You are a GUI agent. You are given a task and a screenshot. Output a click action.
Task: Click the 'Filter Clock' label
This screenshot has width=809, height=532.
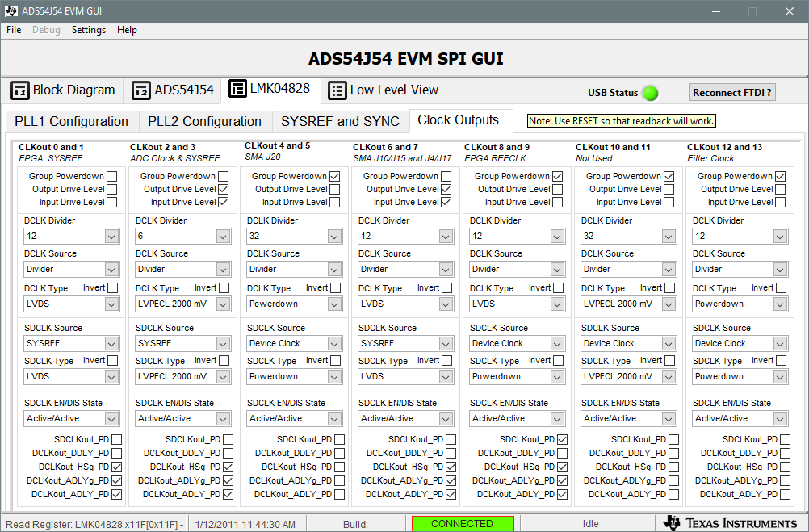coord(710,158)
